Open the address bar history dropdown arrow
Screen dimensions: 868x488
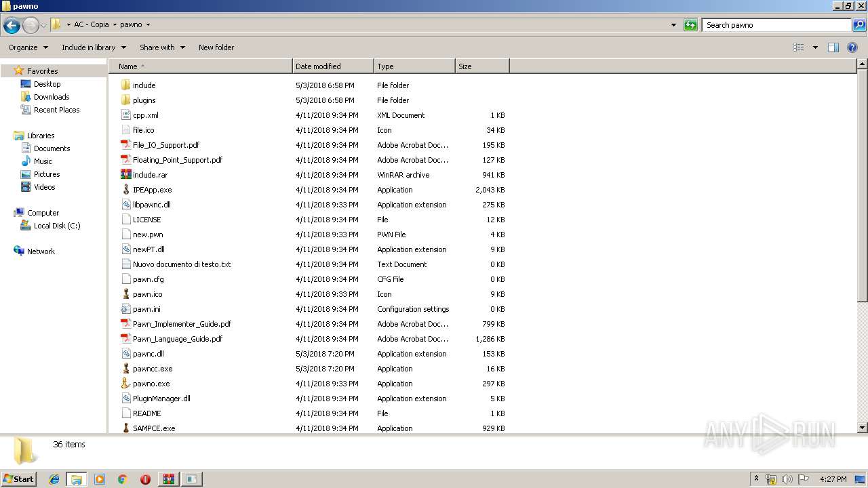point(673,25)
